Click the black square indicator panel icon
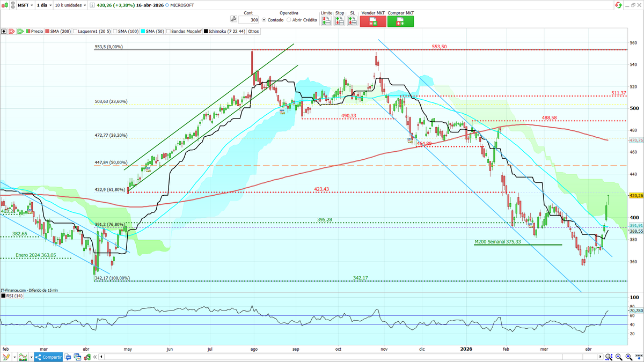Screen dimensions: 644x362 4,31
